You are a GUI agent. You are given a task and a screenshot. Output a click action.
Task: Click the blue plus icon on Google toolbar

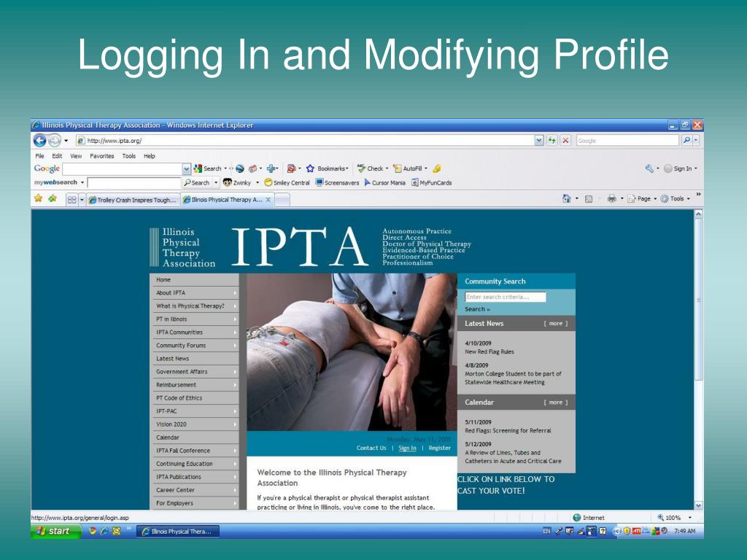[x=271, y=168]
